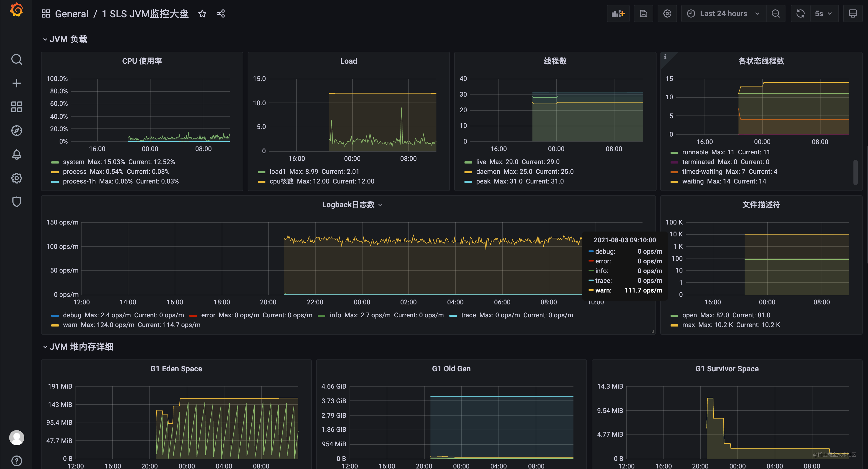Viewport: 868px width, 469px height.
Task: Star this dashboard as favorite
Action: [202, 13]
